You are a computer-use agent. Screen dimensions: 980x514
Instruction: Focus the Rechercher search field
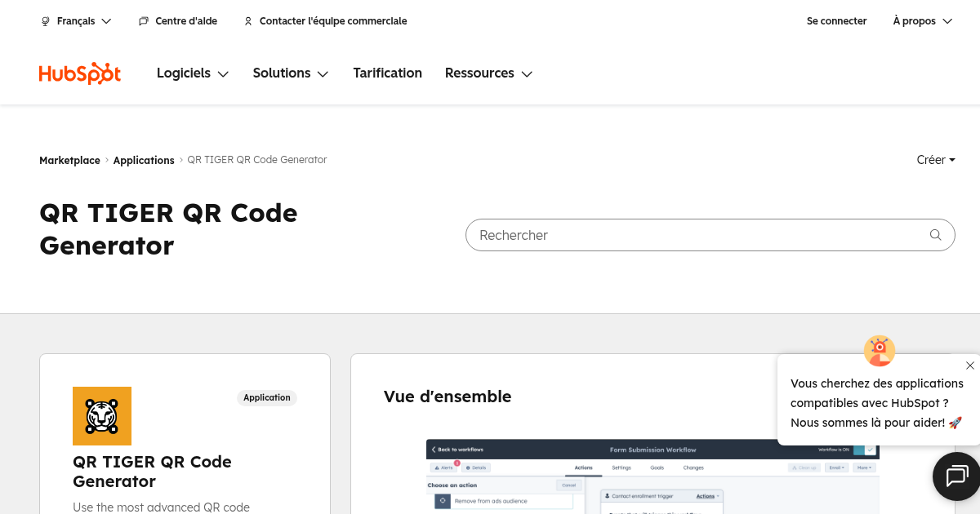[710, 235]
